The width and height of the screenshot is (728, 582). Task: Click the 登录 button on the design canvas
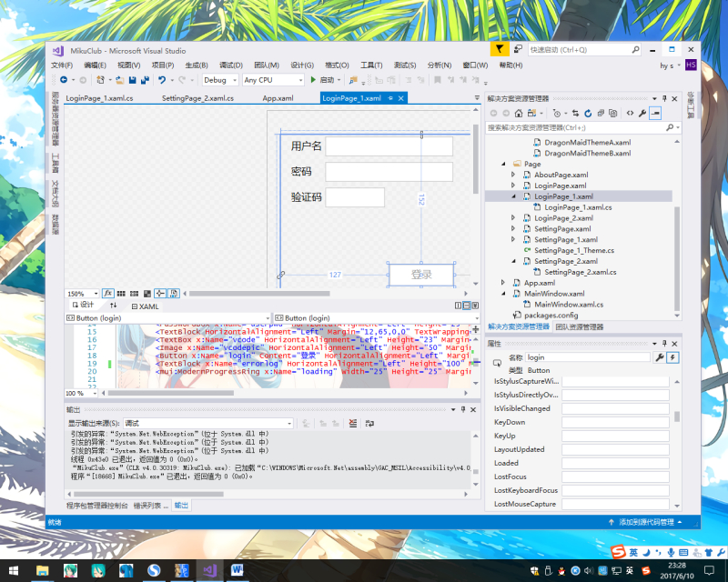tap(421, 275)
